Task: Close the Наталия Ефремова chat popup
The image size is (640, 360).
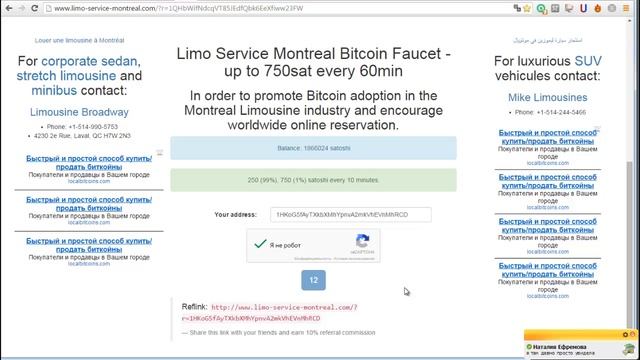Action: [633, 334]
